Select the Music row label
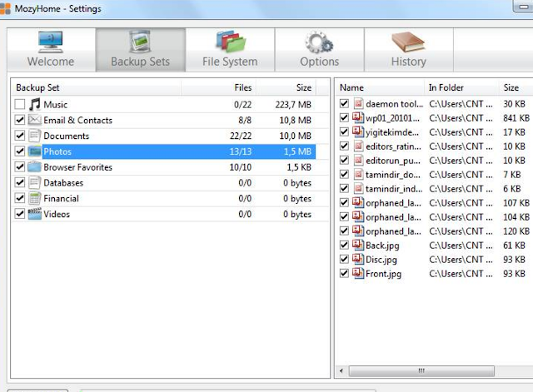 coord(56,105)
